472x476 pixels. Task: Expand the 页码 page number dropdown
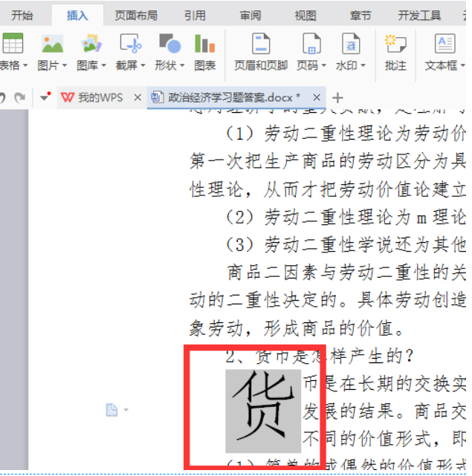tap(323, 65)
